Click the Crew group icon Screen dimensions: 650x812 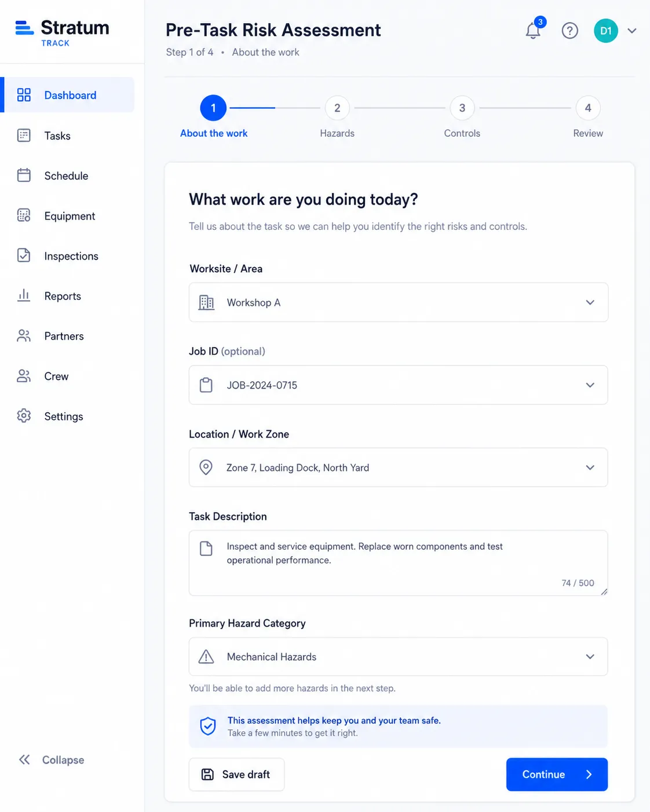point(24,376)
